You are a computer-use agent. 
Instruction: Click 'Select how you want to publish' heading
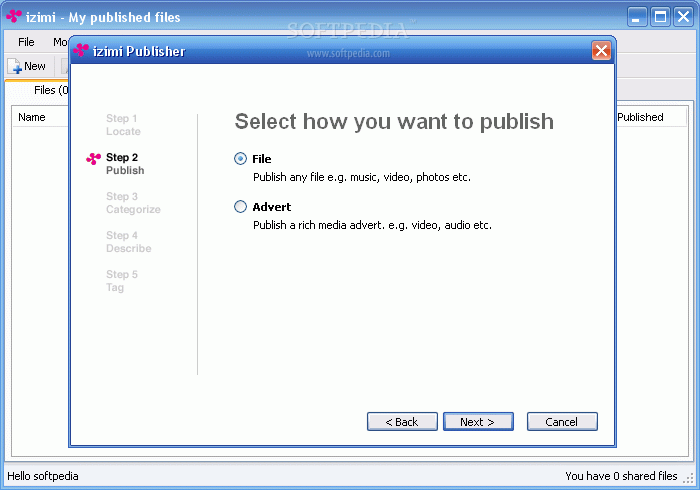point(394,121)
